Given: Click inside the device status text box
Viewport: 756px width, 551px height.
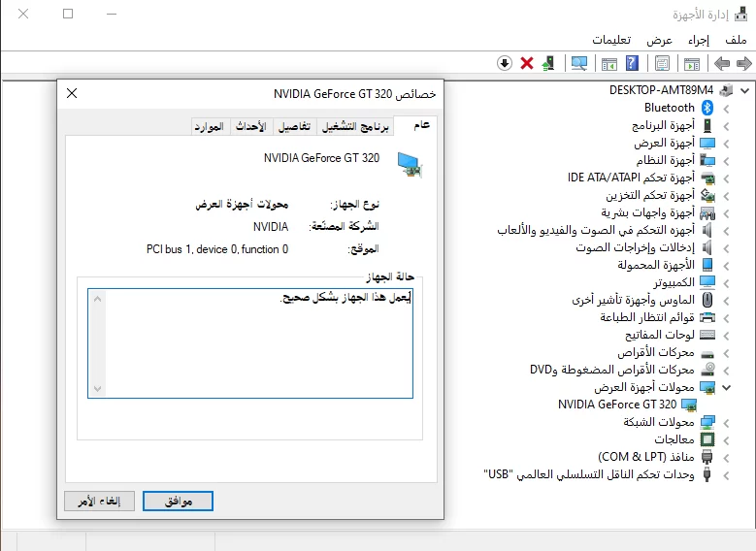Looking at the screenshot, I should tap(250, 343).
